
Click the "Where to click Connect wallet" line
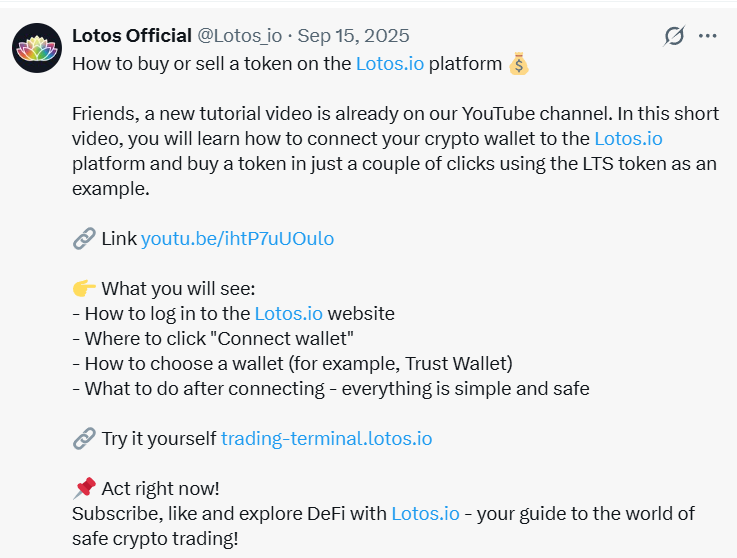click(219, 338)
